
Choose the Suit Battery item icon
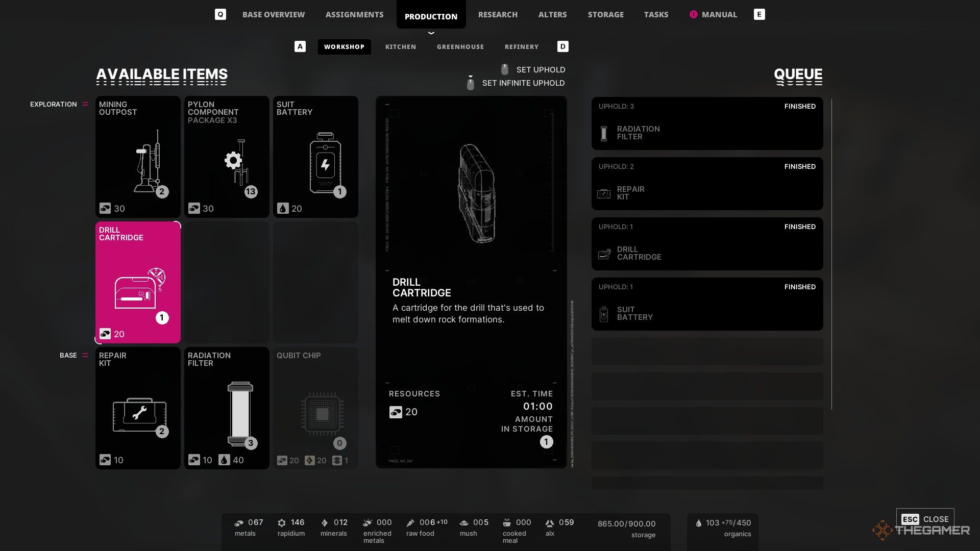click(x=325, y=163)
